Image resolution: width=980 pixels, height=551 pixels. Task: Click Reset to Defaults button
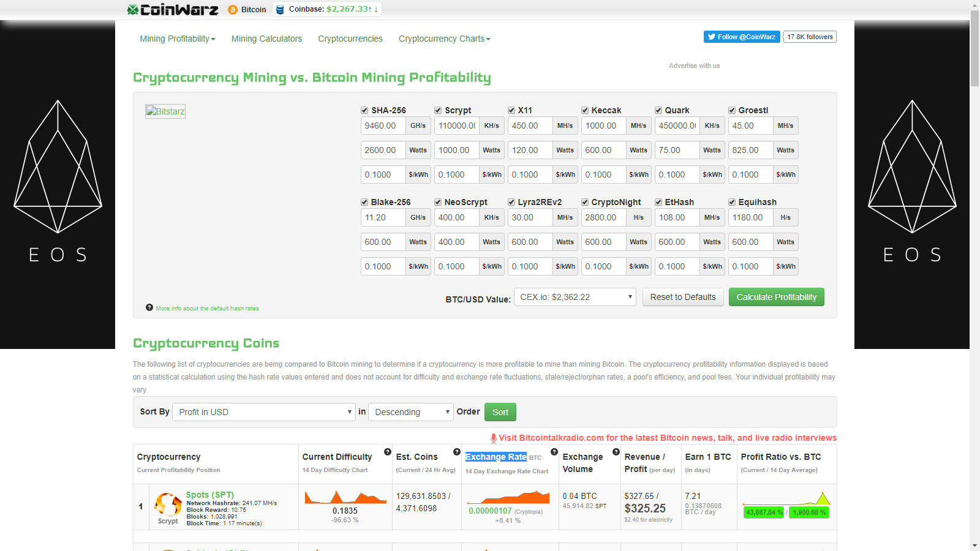(x=683, y=297)
